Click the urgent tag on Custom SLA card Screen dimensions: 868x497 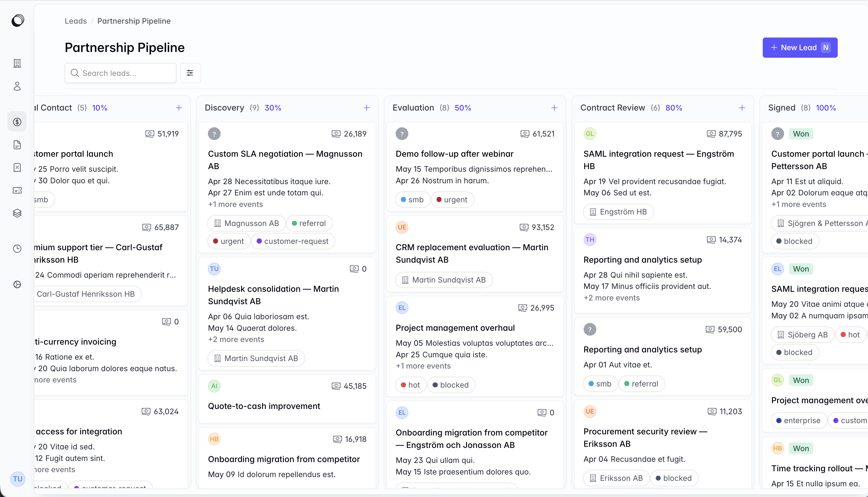[228, 241]
